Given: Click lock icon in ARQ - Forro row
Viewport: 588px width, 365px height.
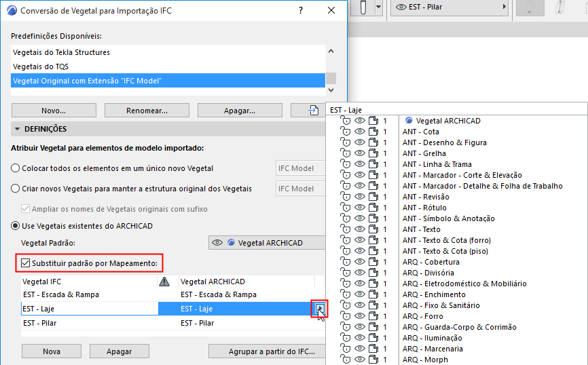Looking at the screenshot, I should [346, 316].
